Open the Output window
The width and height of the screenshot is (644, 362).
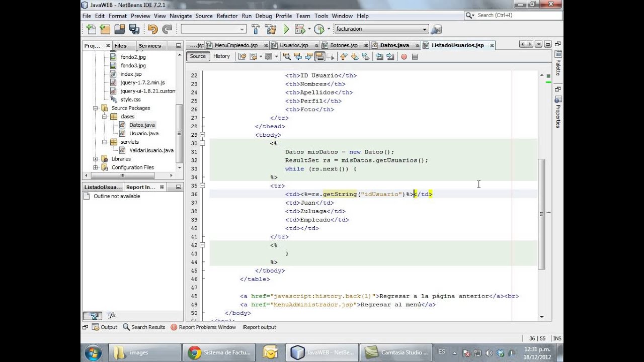pos(104,327)
